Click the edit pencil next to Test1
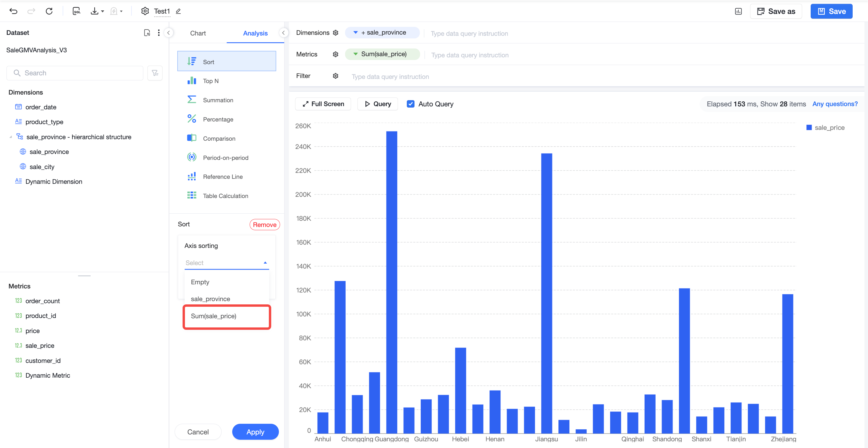The width and height of the screenshot is (868, 448). [178, 11]
